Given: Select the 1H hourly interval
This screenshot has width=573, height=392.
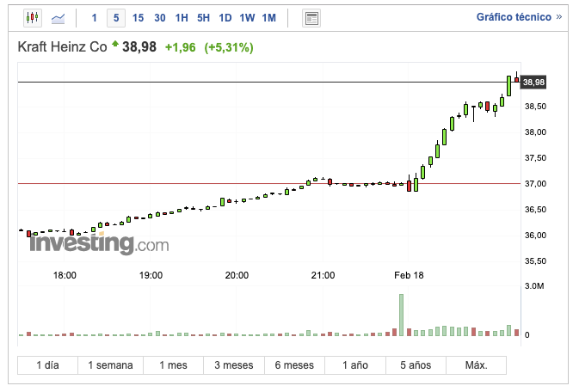Looking at the screenshot, I should pyautogui.click(x=182, y=17).
